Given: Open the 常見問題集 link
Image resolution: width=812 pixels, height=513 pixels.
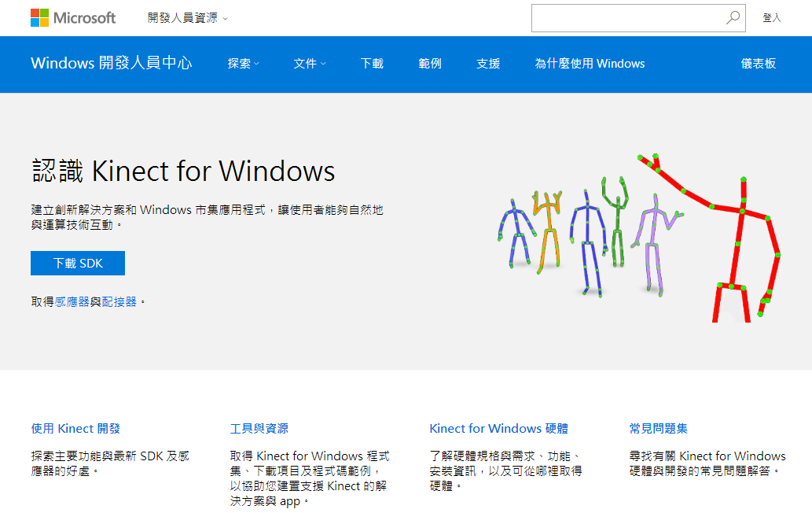Looking at the screenshot, I should click(658, 429).
